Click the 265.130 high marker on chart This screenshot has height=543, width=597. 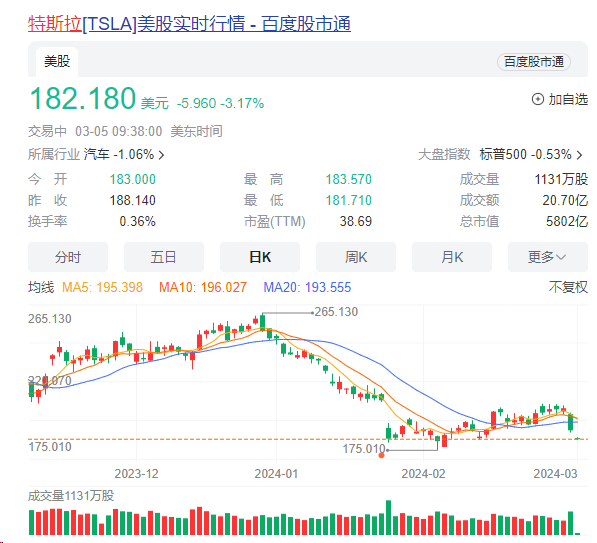336,312
